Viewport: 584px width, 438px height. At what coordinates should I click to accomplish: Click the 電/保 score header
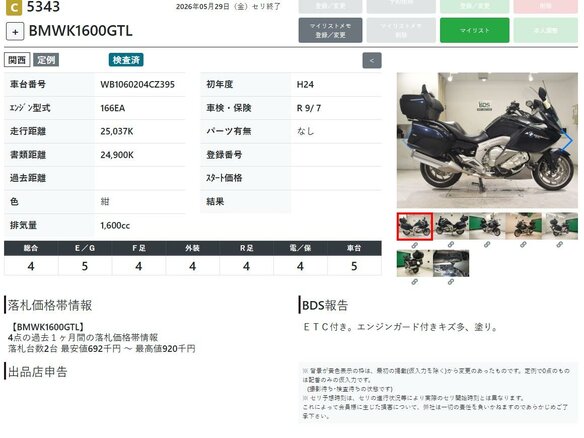tap(300, 248)
